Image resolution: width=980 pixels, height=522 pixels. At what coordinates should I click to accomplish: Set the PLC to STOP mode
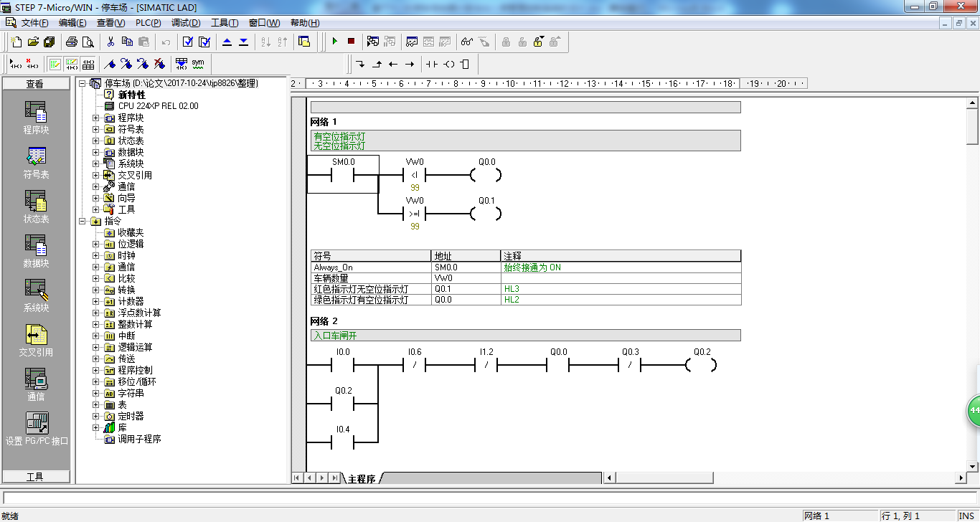pos(351,42)
